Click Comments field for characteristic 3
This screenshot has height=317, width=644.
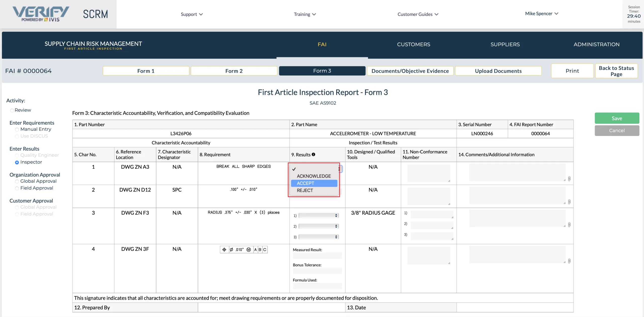click(x=517, y=218)
